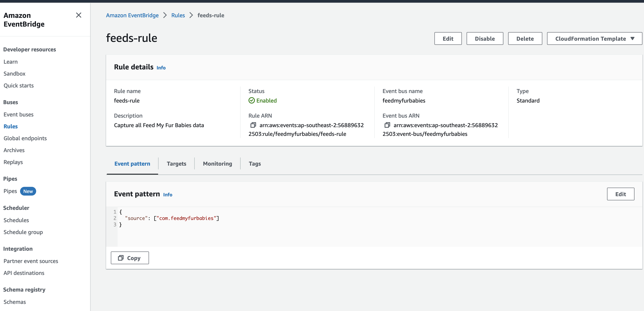The image size is (644, 311).
Task: Close the Amazon EventBridge sidebar
Action: tap(78, 15)
